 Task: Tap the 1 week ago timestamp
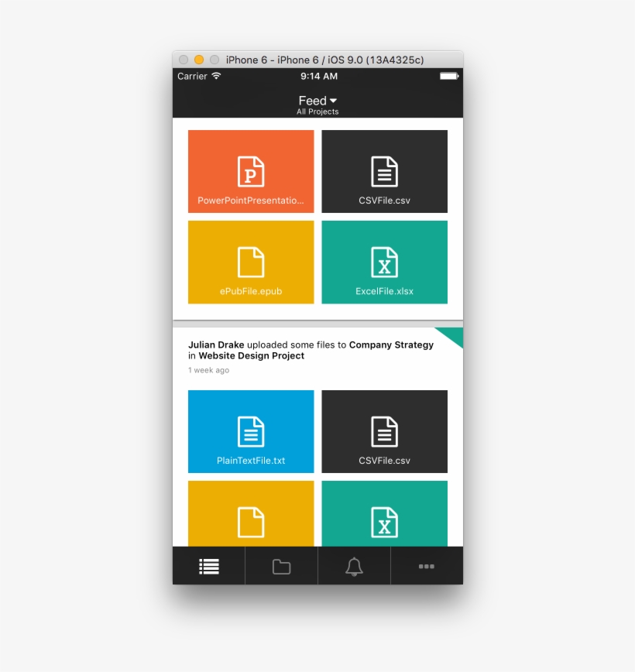click(x=208, y=370)
